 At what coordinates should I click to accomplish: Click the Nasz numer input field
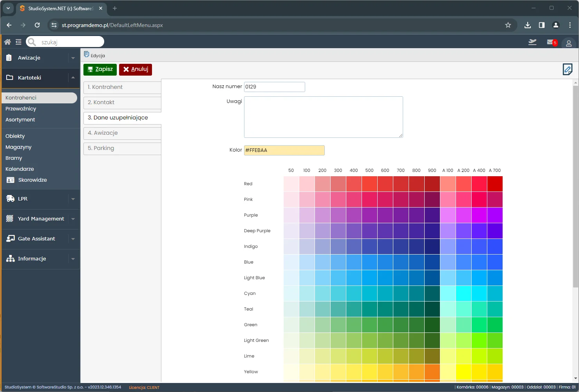275,87
